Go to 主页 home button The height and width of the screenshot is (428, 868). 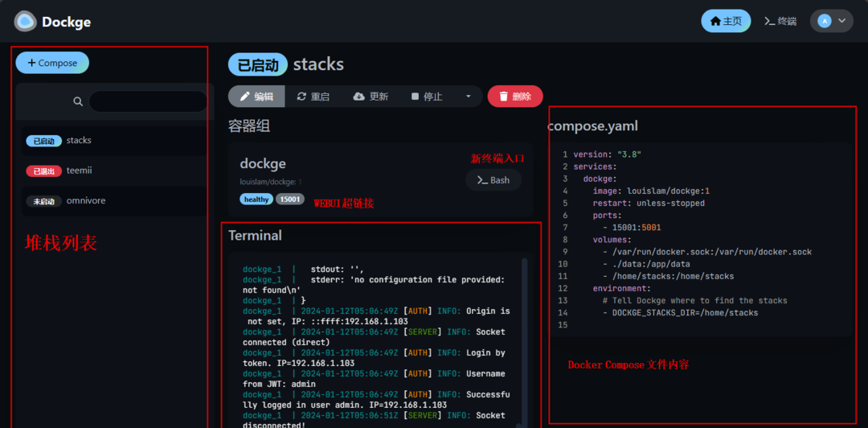click(726, 21)
